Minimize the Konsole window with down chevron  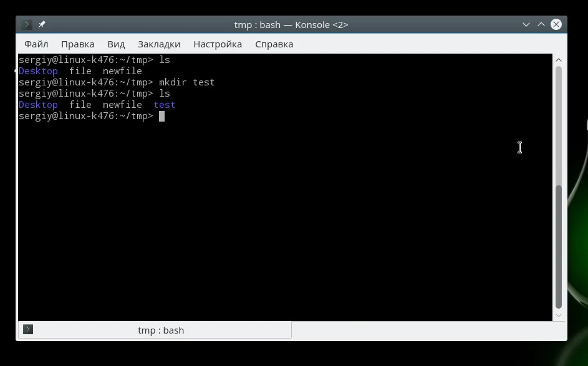pyautogui.click(x=526, y=24)
